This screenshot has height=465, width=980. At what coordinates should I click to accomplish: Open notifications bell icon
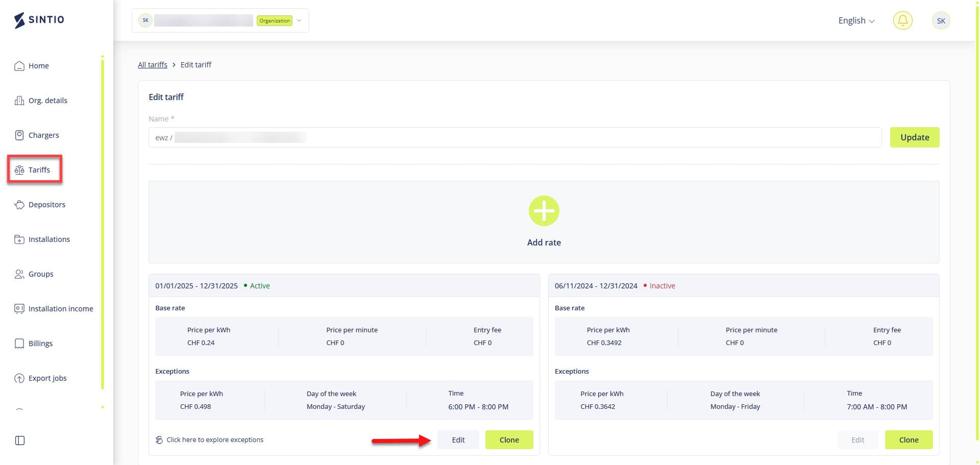point(902,21)
